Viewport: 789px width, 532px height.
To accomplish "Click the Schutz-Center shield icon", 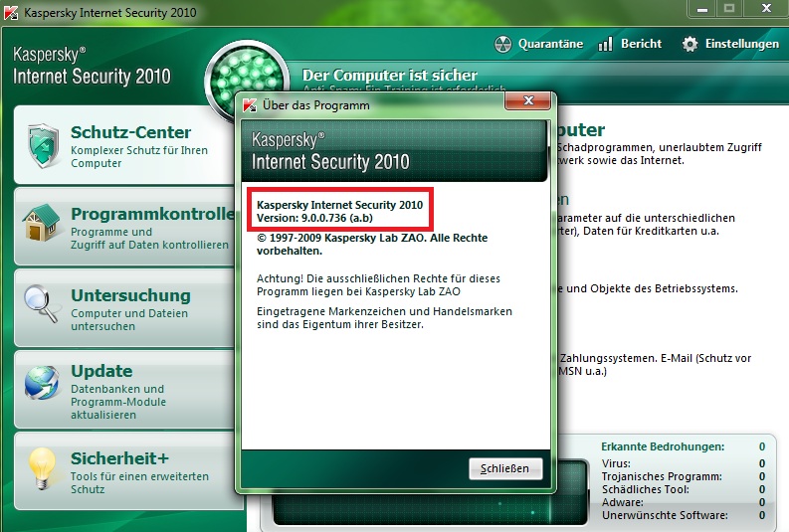I will coord(43,146).
